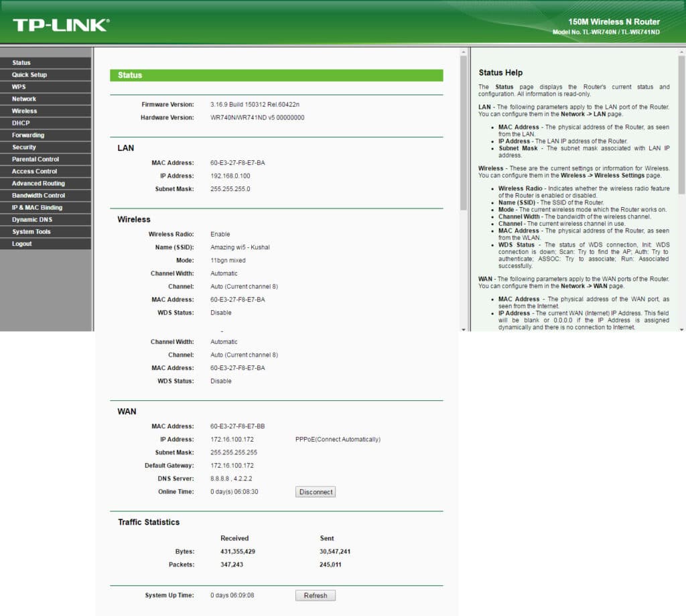The image size is (686, 616).
Task: Click hardware version WR740N/WR741ND v5 value
Action: tap(257, 117)
